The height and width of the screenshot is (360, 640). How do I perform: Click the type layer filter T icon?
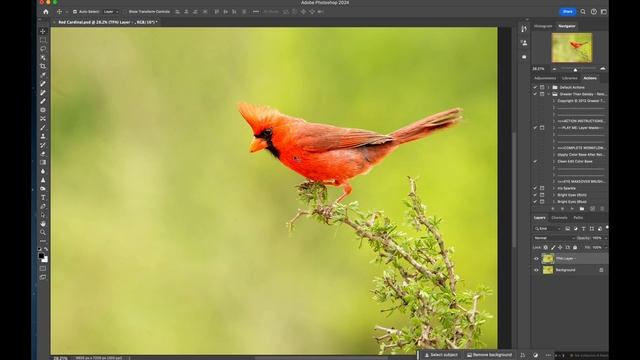point(583,229)
